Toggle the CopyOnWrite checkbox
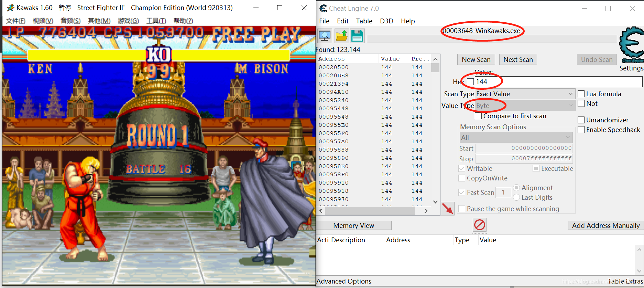Image resolution: width=644 pixels, height=288 pixels. point(462,178)
